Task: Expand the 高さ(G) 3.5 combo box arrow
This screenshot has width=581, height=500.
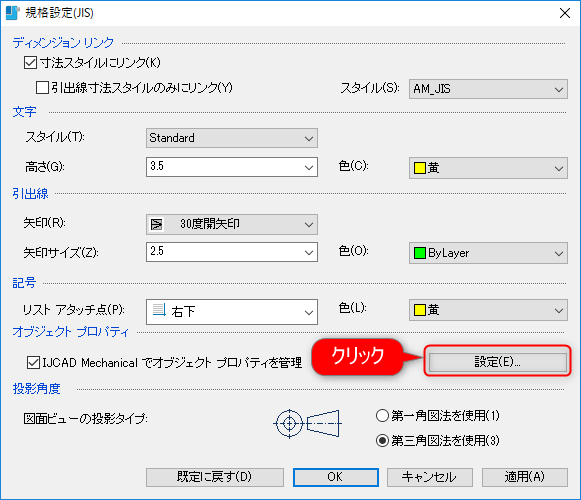Action: point(309,167)
